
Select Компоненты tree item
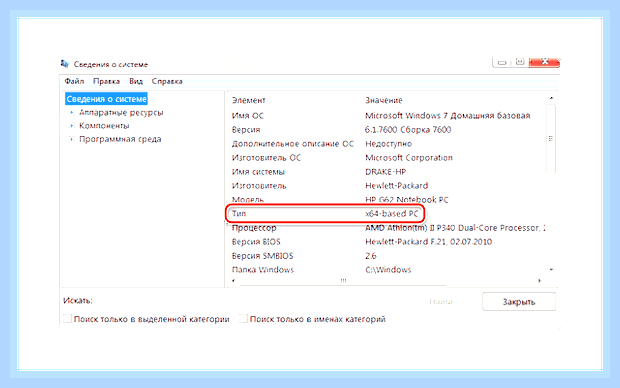104,126
